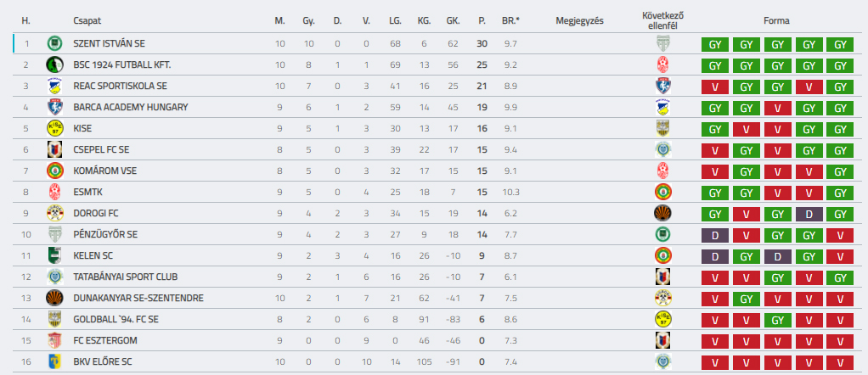Viewport: 868px width, 375px height.
Task: Click the single GY badge in Goldball '94 form
Action: [x=777, y=320]
